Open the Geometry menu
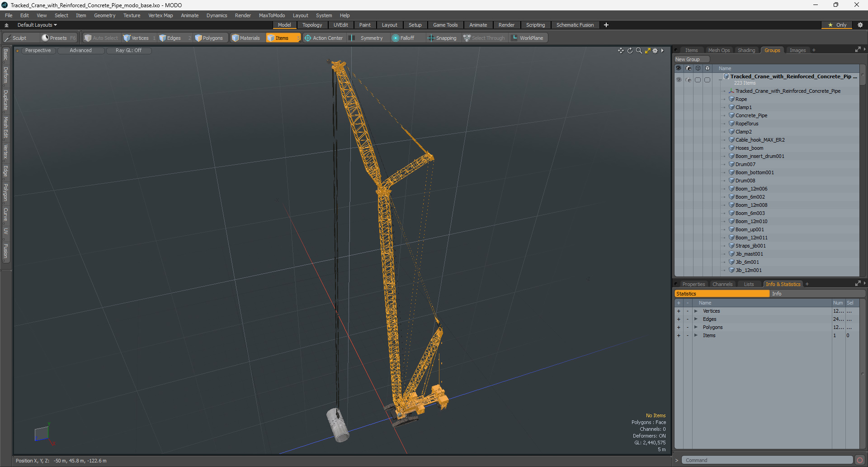This screenshot has width=868, height=467. click(x=104, y=15)
